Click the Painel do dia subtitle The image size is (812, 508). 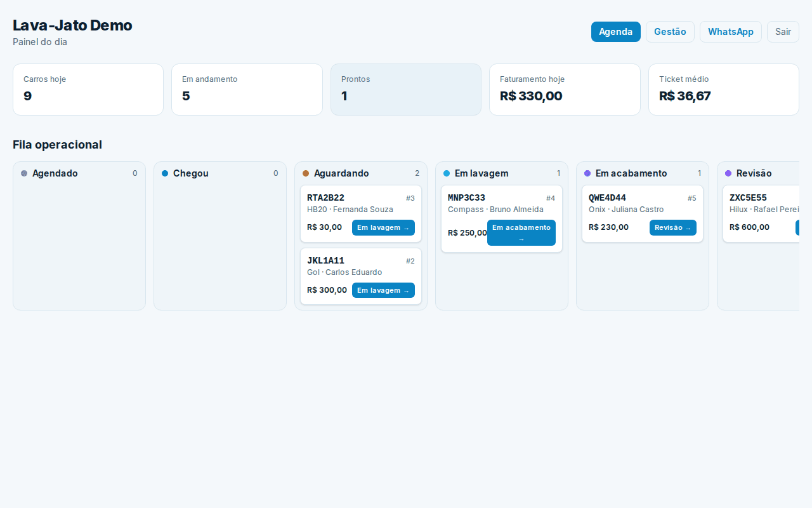tap(40, 42)
